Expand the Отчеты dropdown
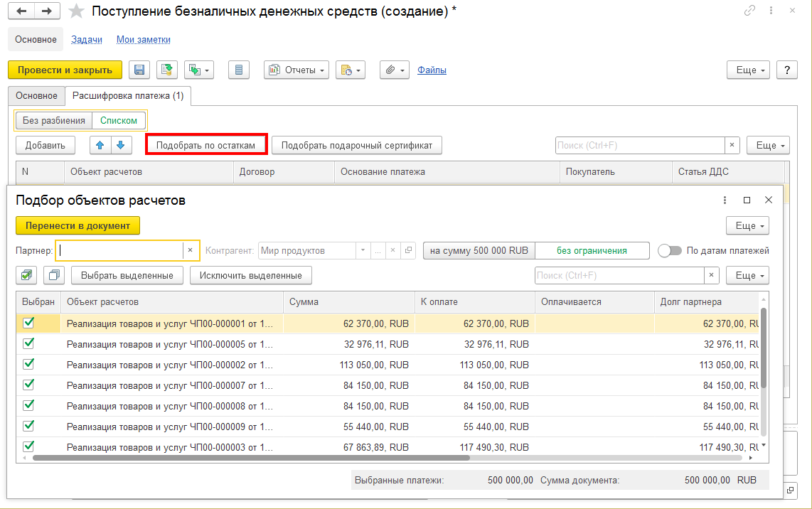 pos(297,70)
